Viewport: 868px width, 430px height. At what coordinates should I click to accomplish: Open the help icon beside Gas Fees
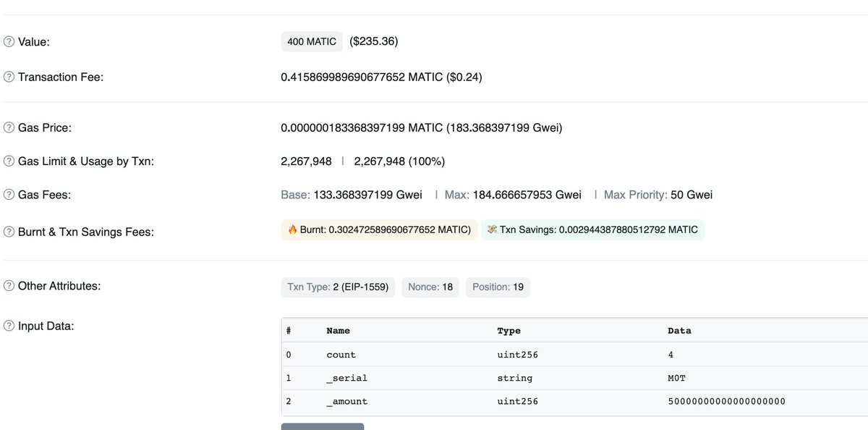coord(9,195)
